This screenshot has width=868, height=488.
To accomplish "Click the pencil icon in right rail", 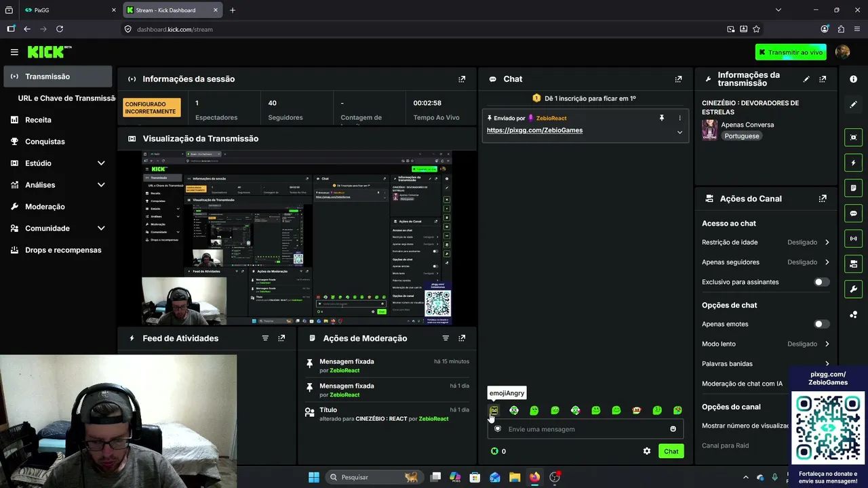I will coord(853,104).
